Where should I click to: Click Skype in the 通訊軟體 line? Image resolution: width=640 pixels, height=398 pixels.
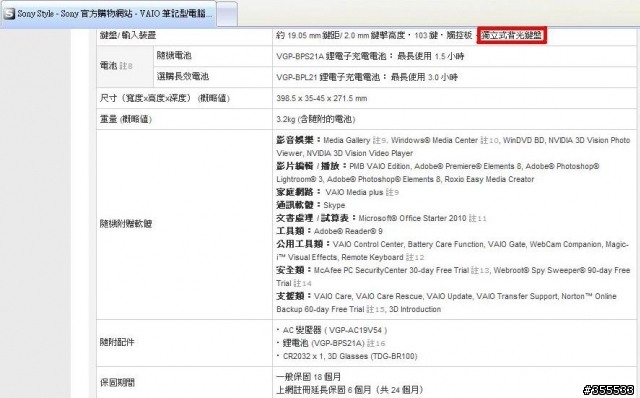pyautogui.click(x=334, y=205)
